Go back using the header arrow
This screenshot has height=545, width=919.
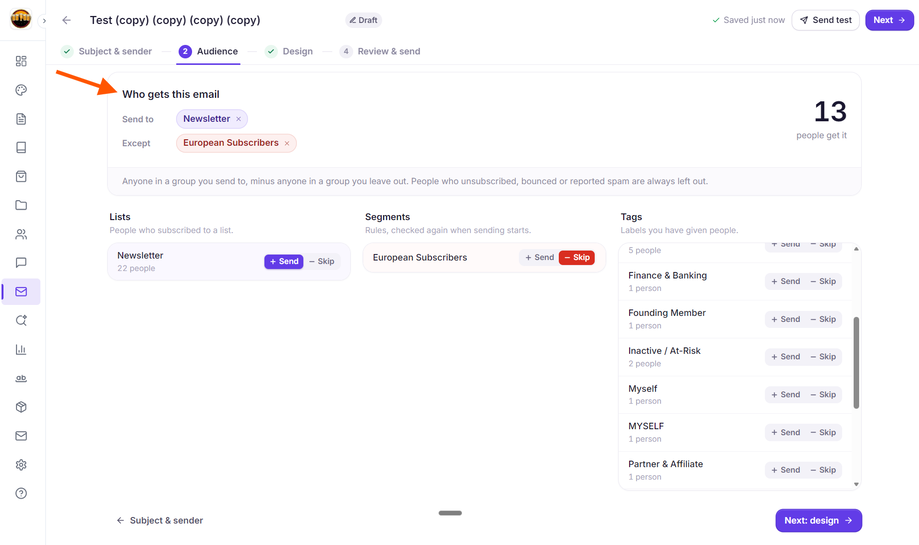point(66,20)
